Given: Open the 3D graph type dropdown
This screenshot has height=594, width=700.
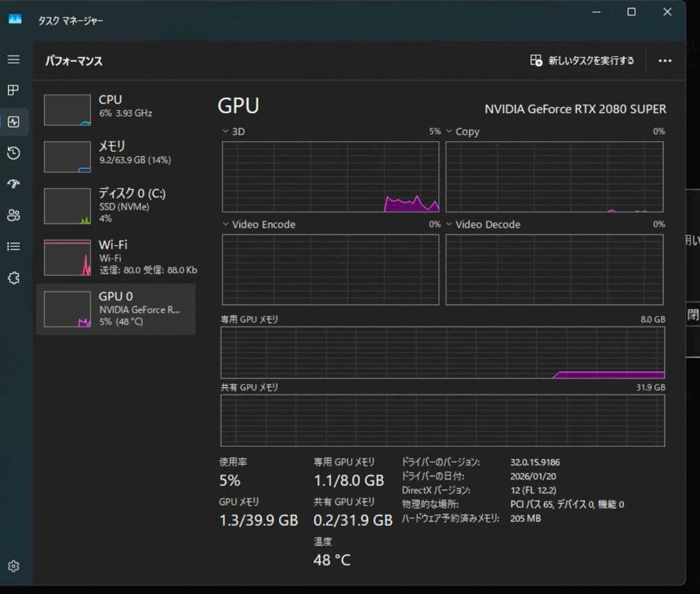Looking at the screenshot, I should pyautogui.click(x=226, y=131).
